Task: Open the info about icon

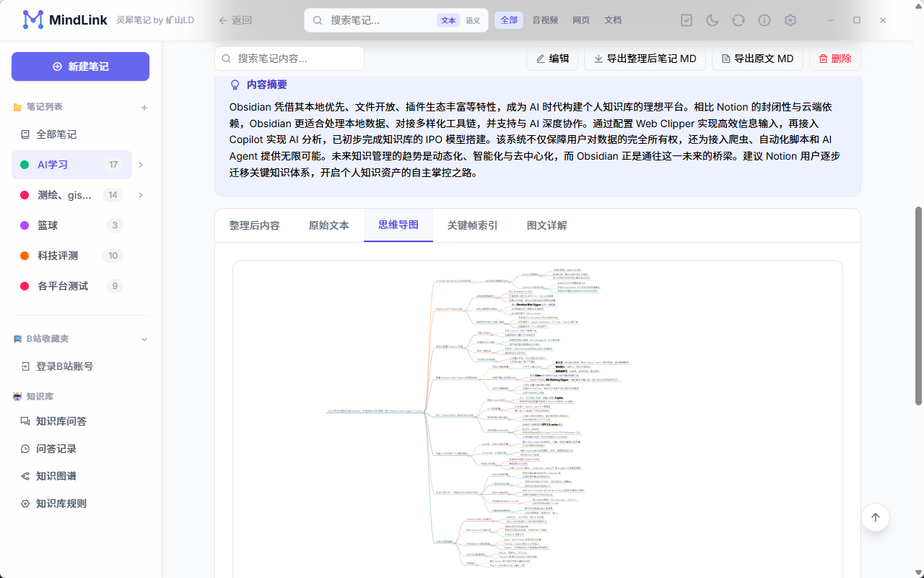Action: 764,20
